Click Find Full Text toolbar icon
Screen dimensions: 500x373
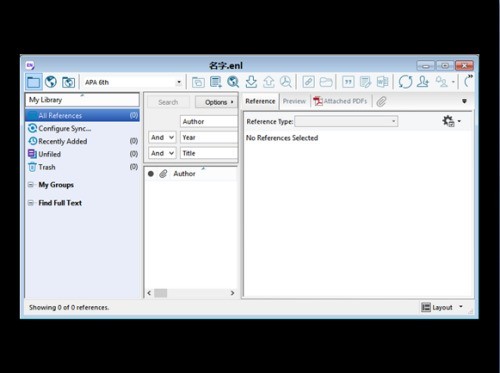(x=286, y=82)
